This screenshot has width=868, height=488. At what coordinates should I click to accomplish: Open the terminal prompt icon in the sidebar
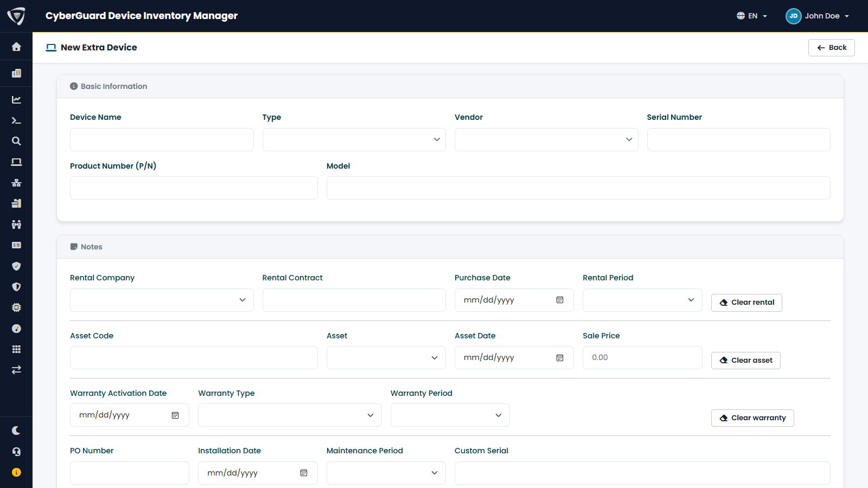pos(16,120)
